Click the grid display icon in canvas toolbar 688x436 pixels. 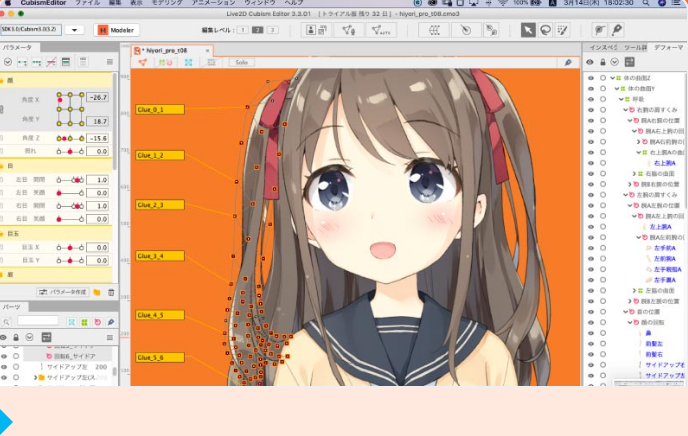211,62
